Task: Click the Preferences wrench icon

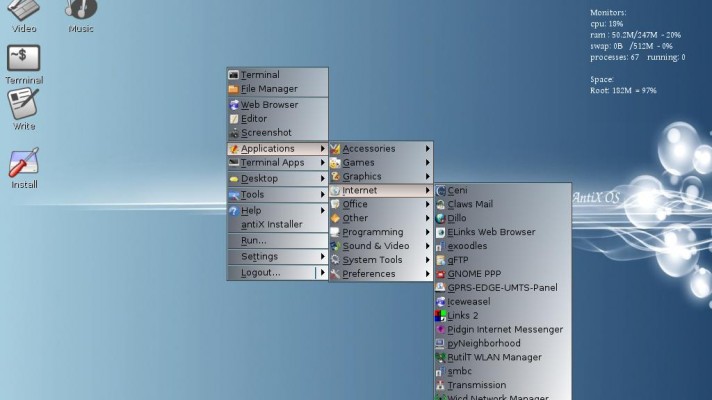Action: [335, 274]
